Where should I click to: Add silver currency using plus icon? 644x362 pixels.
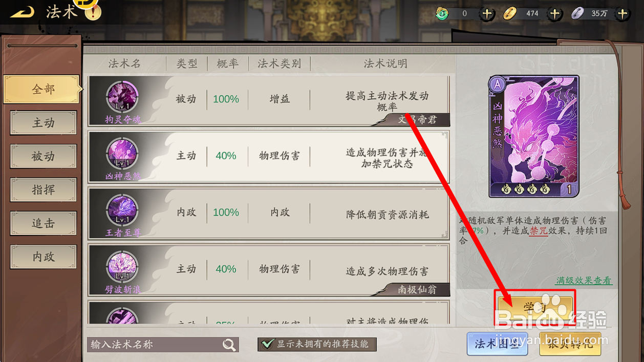click(x=622, y=14)
